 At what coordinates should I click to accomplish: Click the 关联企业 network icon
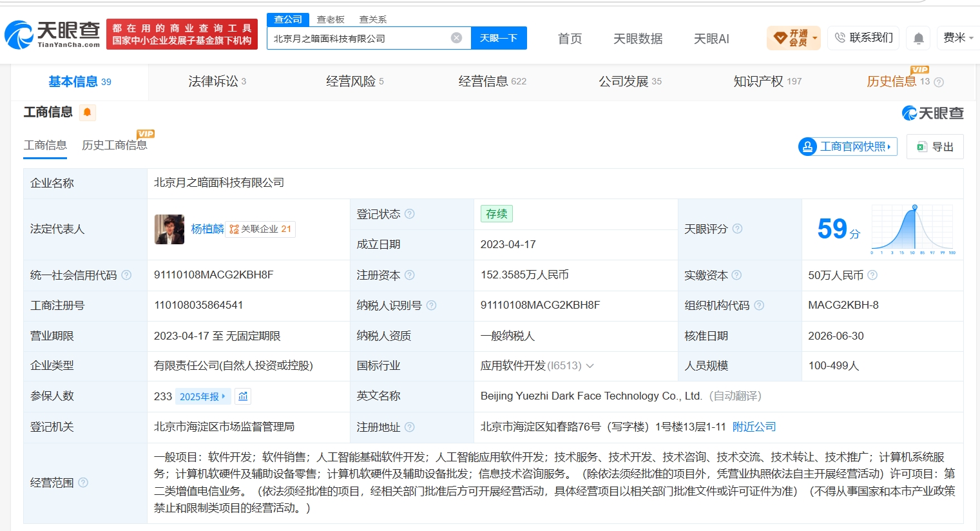point(234,229)
